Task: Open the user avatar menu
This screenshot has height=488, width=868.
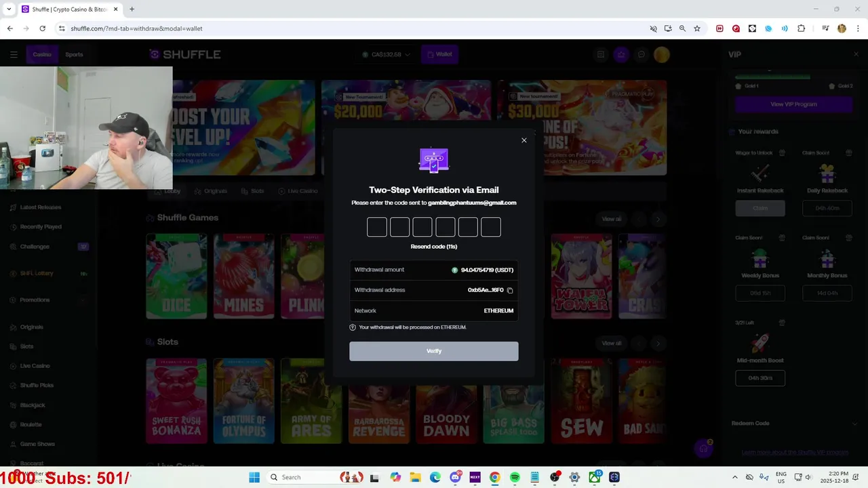Action: pos(662,54)
